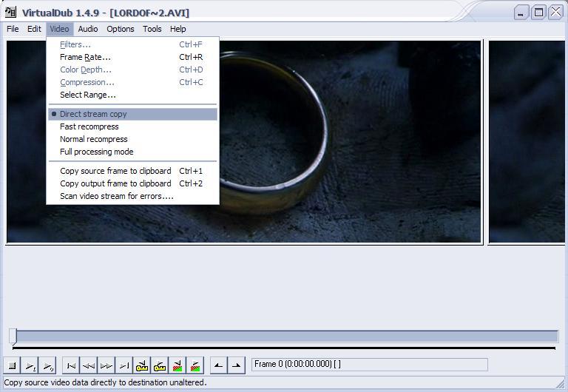Open the Tools menu

tap(152, 29)
